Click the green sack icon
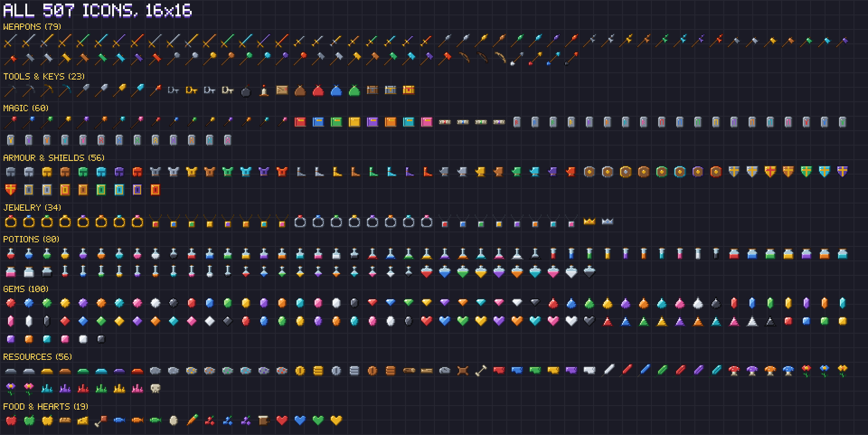 pos(354,91)
